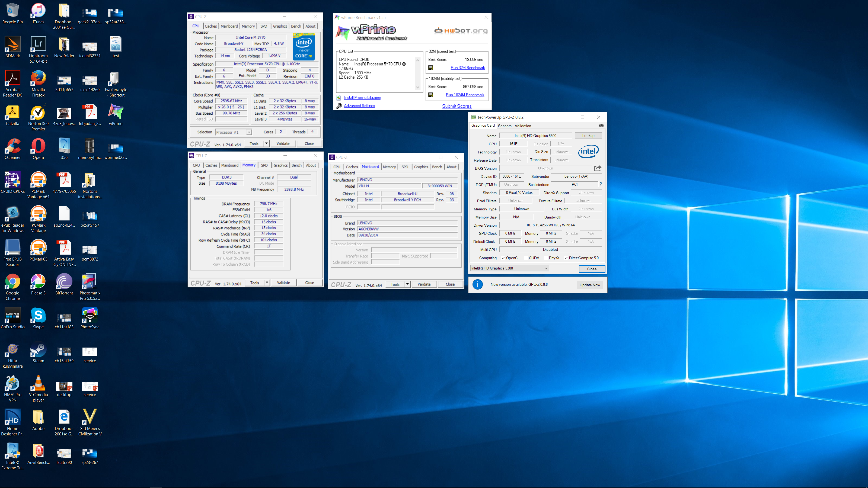Launch iTunes from the desktop
Viewport: 868px width, 488px height.
pos(39,14)
